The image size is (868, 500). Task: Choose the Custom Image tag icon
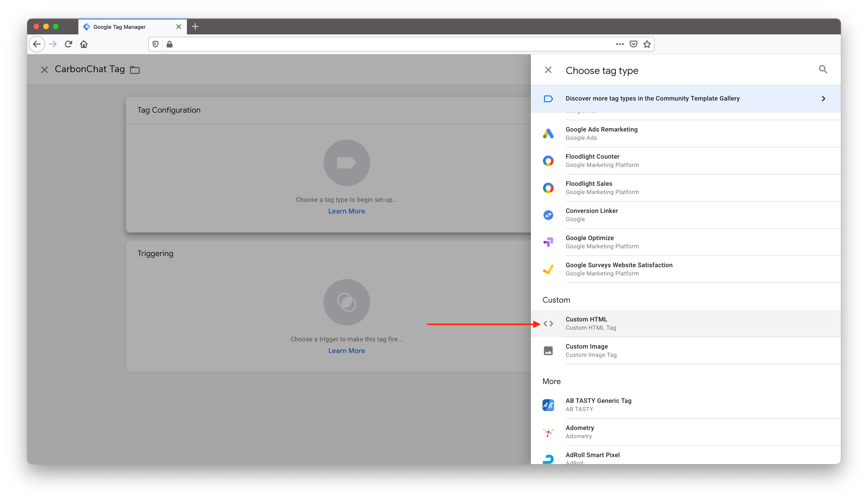(548, 351)
